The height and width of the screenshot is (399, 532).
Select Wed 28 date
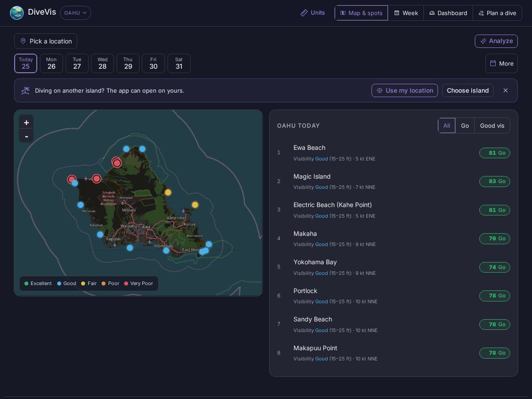click(x=102, y=63)
